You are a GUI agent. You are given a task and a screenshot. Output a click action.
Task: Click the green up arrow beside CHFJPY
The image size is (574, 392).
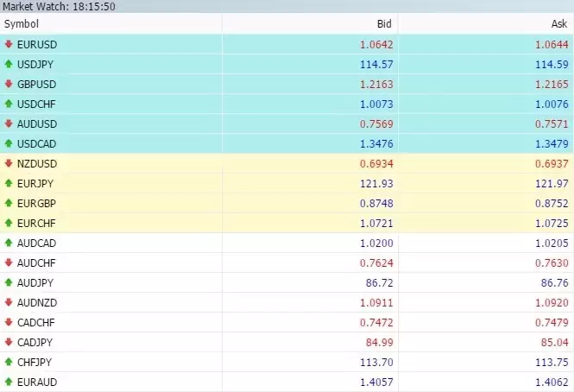[9, 362]
